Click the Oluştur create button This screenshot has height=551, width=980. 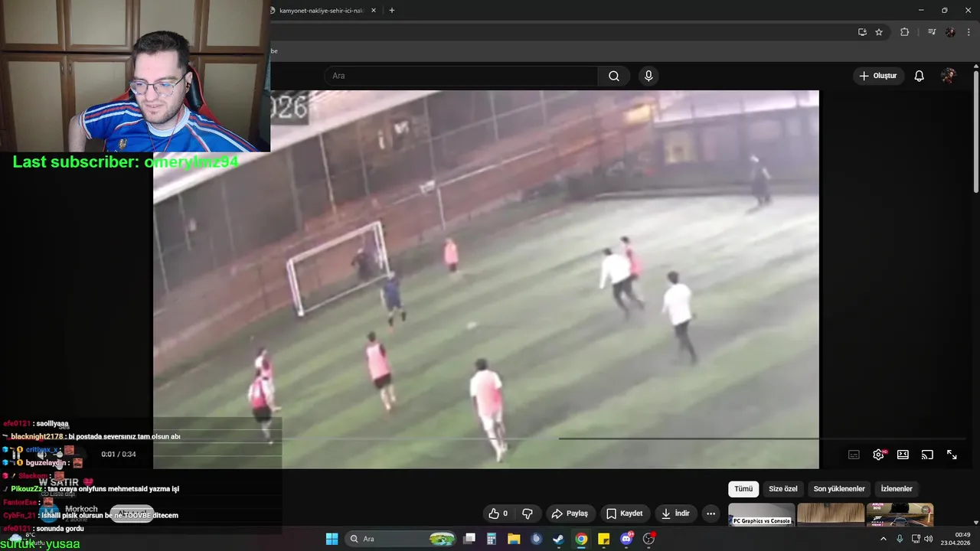tap(878, 76)
